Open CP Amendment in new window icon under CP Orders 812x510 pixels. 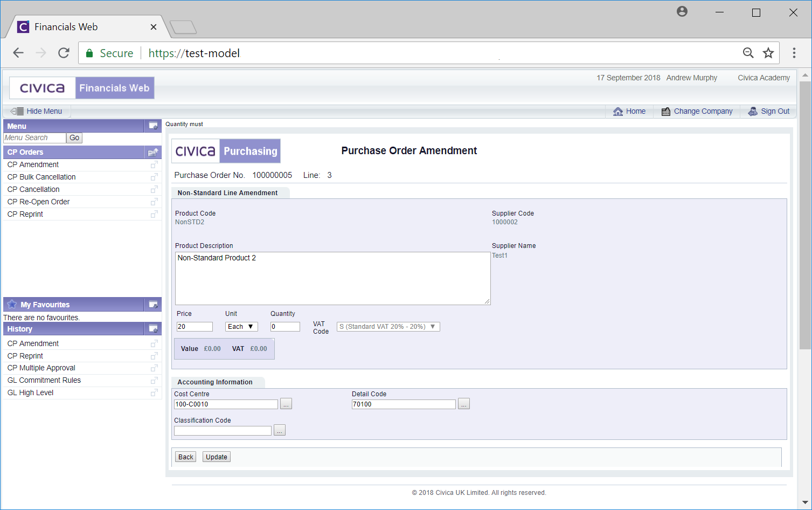(x=154, y=164)
